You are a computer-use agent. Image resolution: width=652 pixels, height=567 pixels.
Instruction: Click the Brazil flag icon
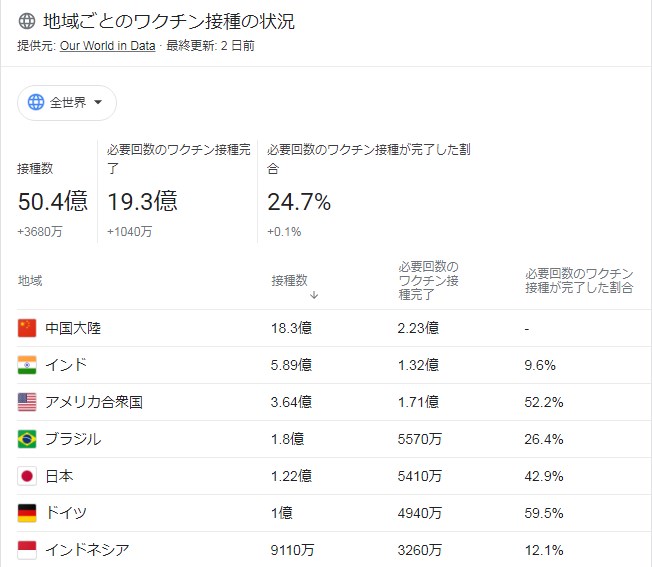click(x=27, y=439)
